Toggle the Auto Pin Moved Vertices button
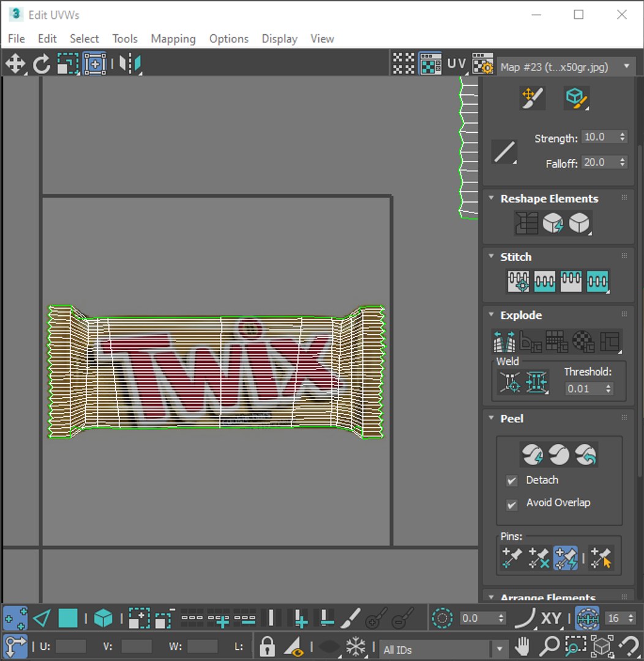Screen dimensions: 644x661 tap(565, 558)
